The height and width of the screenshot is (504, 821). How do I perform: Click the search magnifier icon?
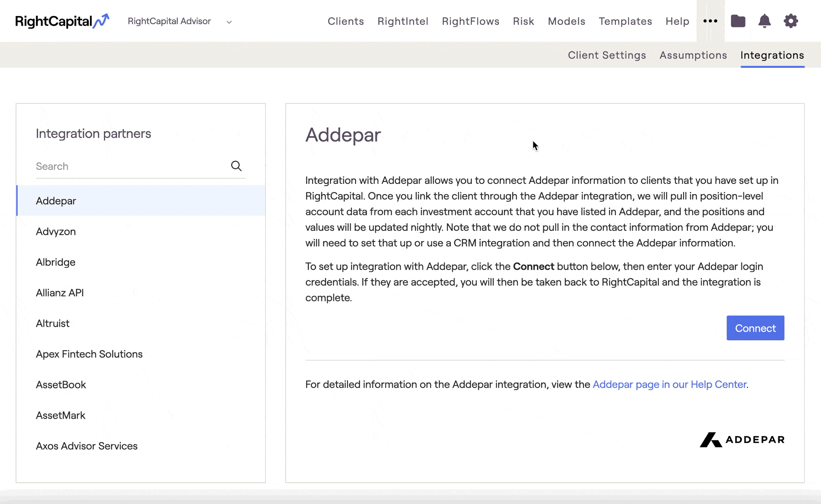click(236, 166)
